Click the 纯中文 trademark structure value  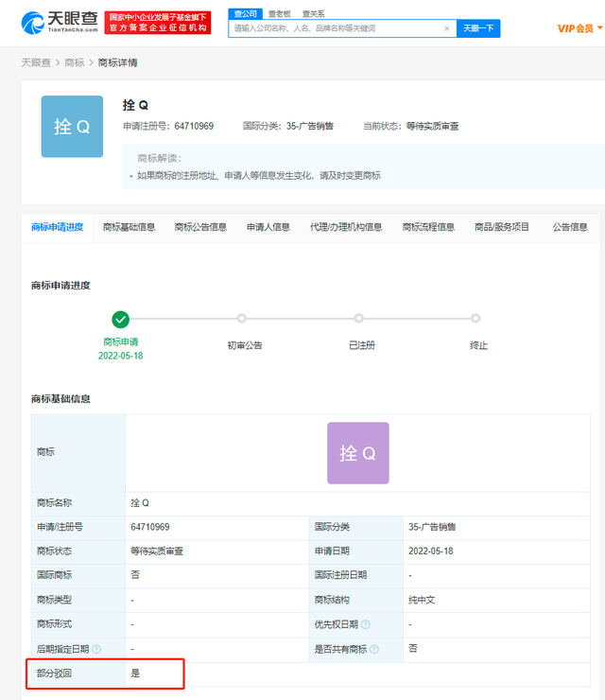422,600
